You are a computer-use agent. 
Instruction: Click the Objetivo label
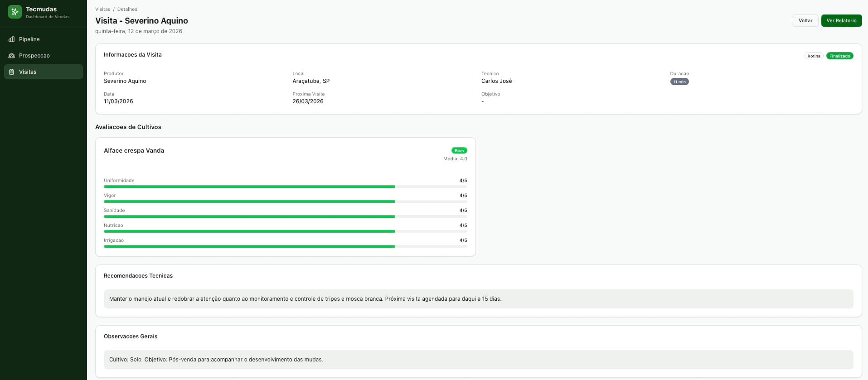point(491,94)
